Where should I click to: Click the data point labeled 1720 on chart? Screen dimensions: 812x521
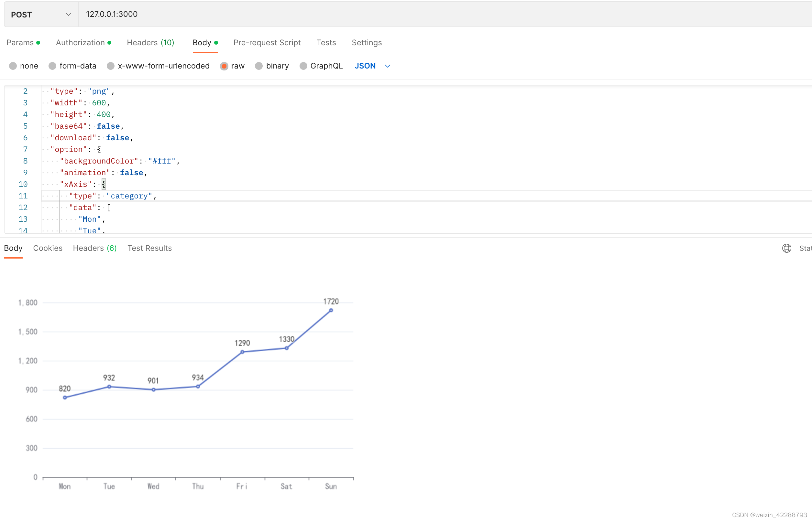point(331,310)
